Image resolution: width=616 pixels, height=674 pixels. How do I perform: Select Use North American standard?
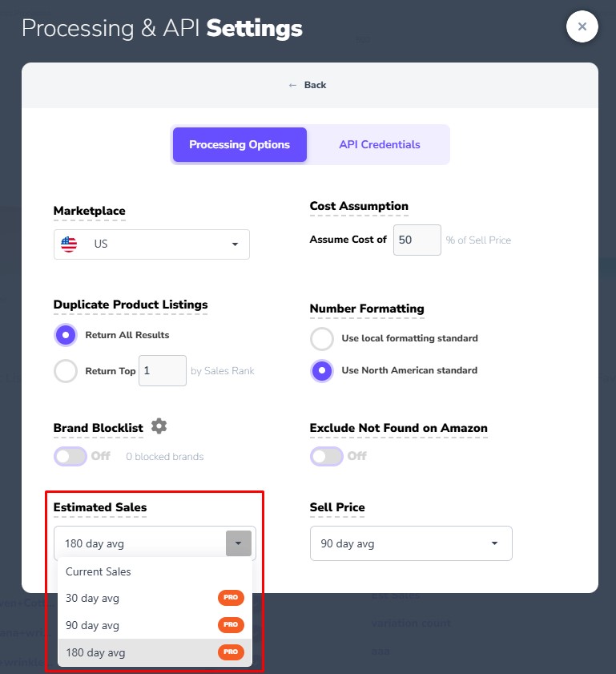pos(322,370)
